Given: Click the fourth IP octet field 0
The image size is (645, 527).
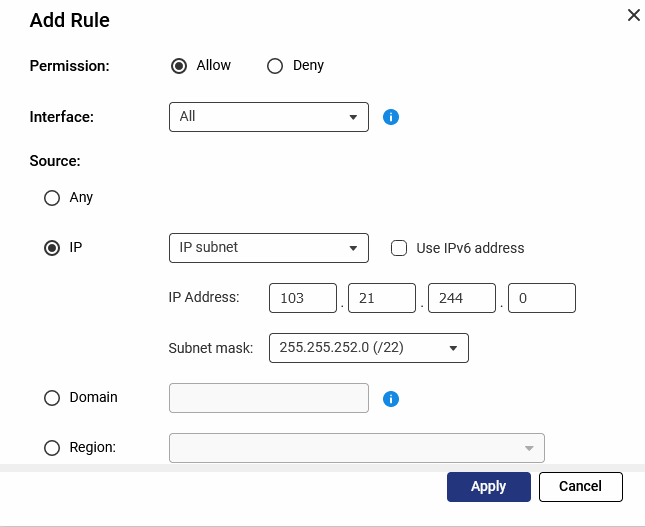Looking at the screenshot, I should tap(541, 298).
